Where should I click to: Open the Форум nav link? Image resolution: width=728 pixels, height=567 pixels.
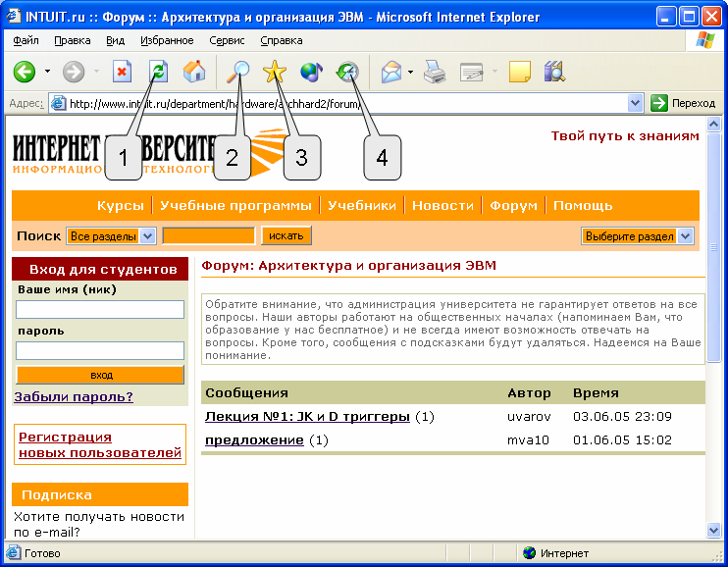pyautogui.click(x=513, y=205)
